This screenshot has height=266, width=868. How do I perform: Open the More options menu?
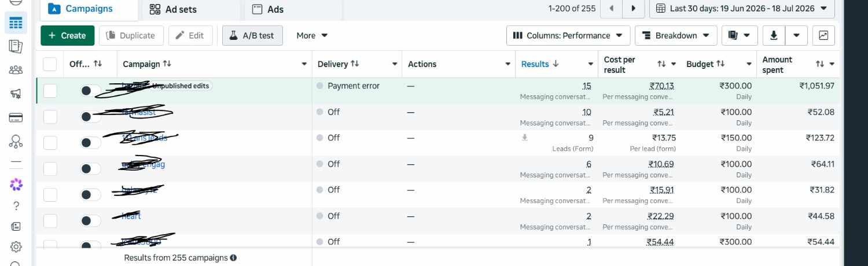pyautogui.click(x=312, y=35)
